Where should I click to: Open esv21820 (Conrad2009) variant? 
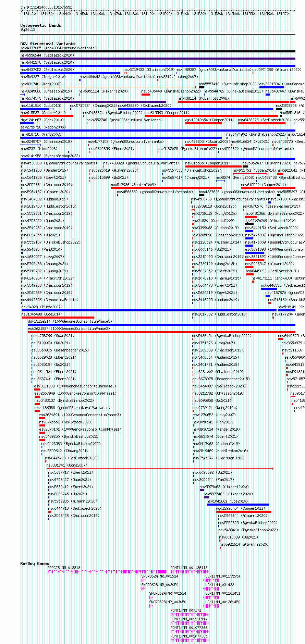213,221
